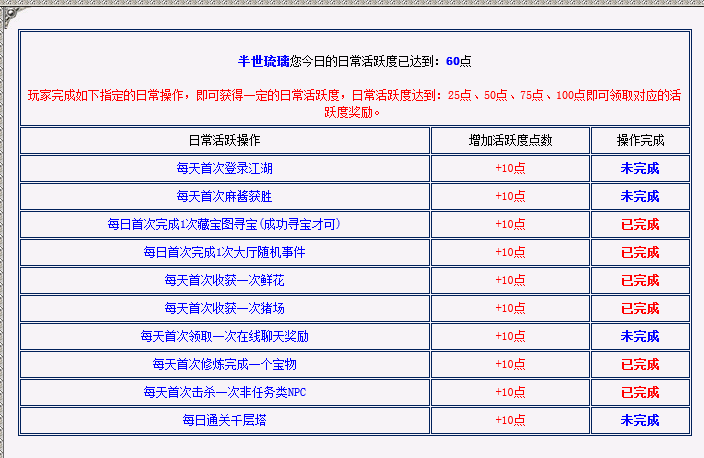The width and height of the screenshot is (704, 458).
Task: Click 已完成 status for 修炼完成一个宝物 row
Action: (x=640, y=364)
